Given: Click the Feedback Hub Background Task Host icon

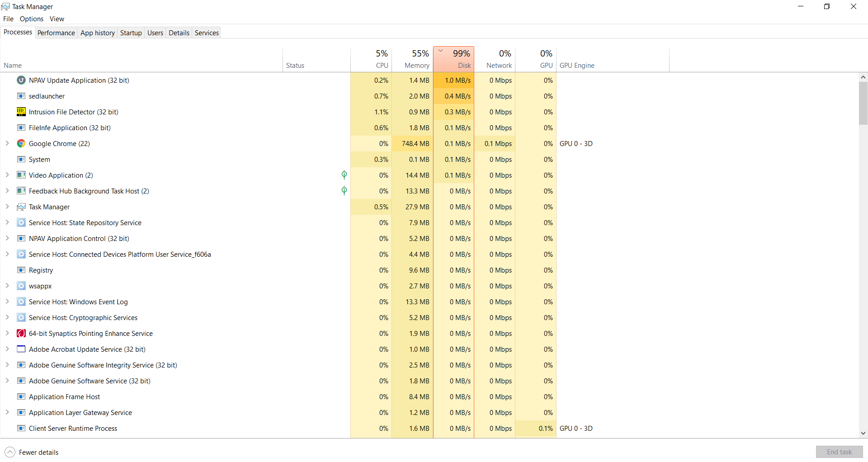Looking at the screenshot, I should [x=21, y=191].
